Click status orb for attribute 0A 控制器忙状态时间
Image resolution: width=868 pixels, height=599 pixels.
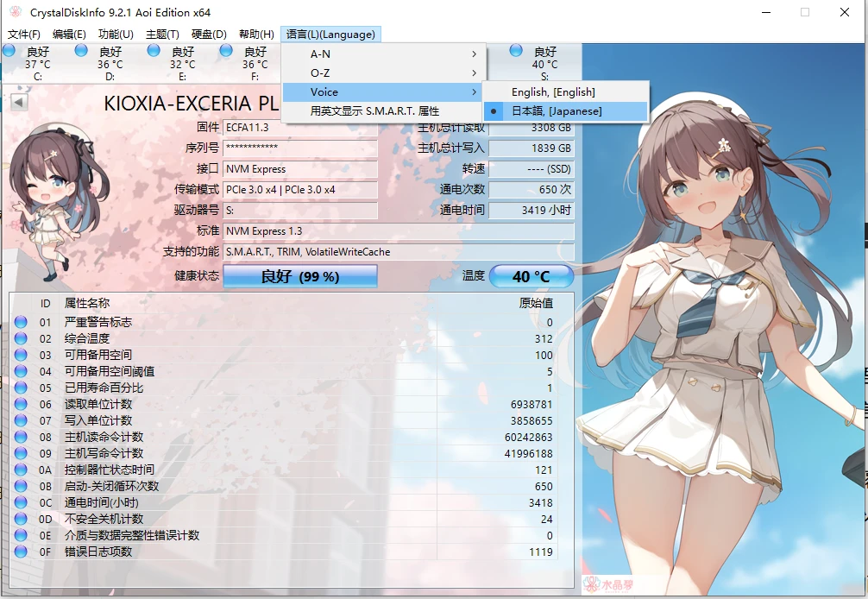point(21,470)
